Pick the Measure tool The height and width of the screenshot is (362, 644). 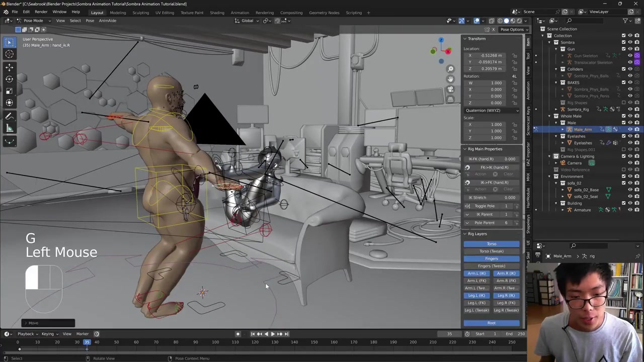click(x=10, y=129)
